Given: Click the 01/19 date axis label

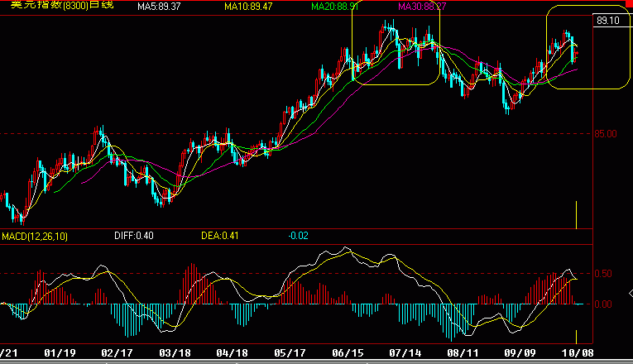Looking at the screenshot, I should [x=60, y=353].
